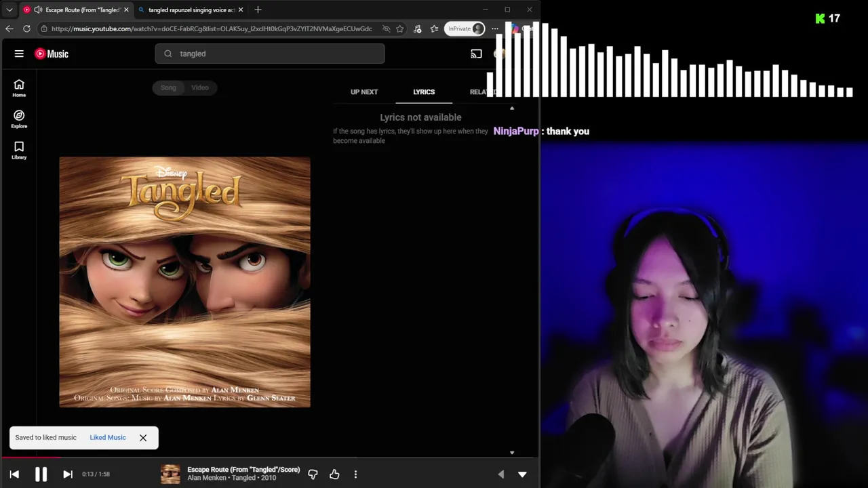
Task: Skip to the next track
Action: (67, 474)
